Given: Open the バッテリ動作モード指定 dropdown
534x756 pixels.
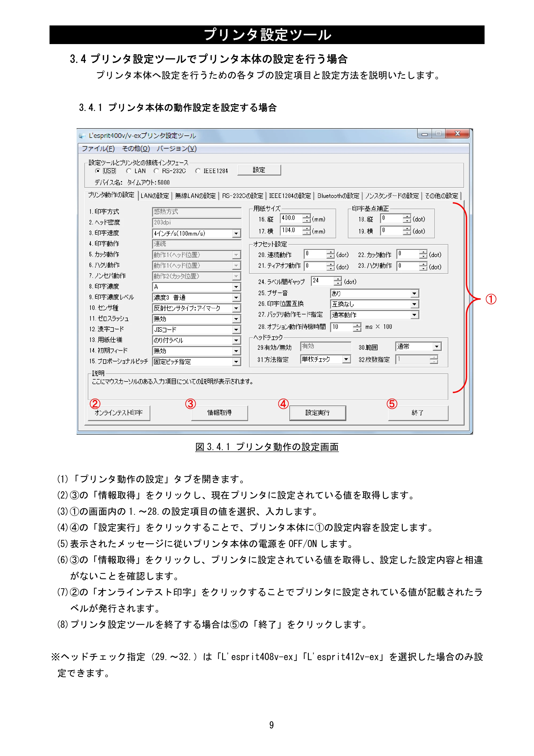Looking at the screenshot, I should tap(374, 315).
